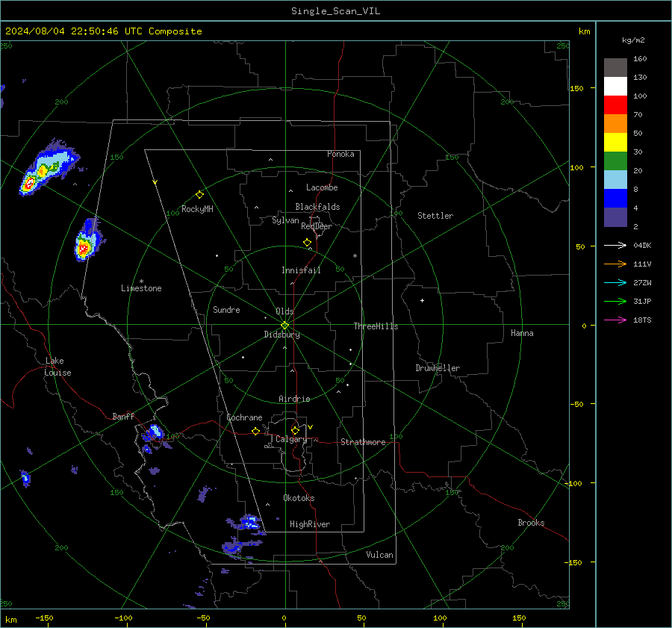Image resolution: width=672 pixels, height=628 pixels.
Task: Click the Lake Louise label
Action: (57, 367)
